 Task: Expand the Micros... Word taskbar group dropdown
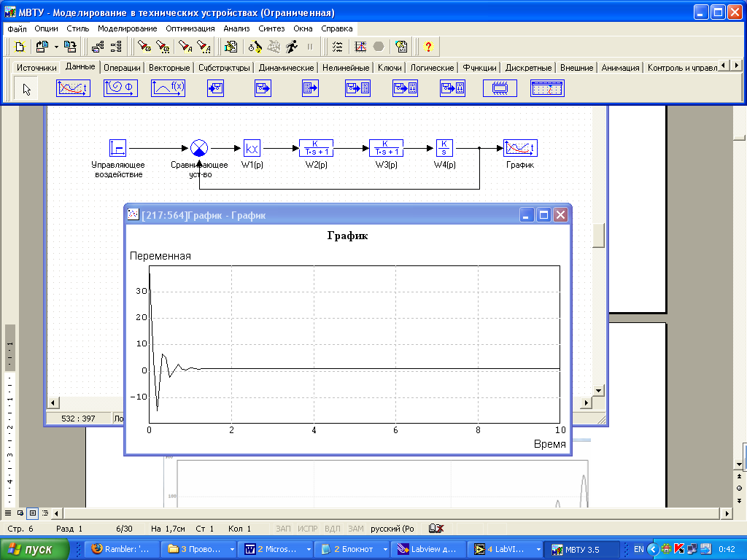point(309,550)
